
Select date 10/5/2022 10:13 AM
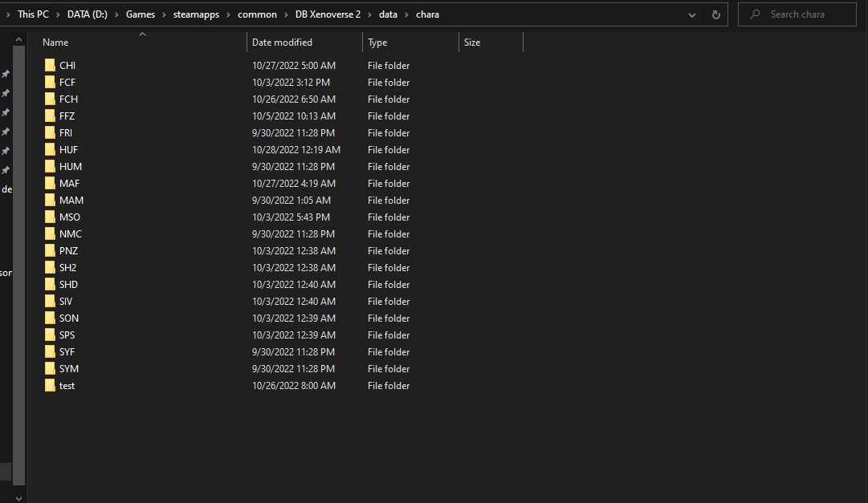click(294, 116)
